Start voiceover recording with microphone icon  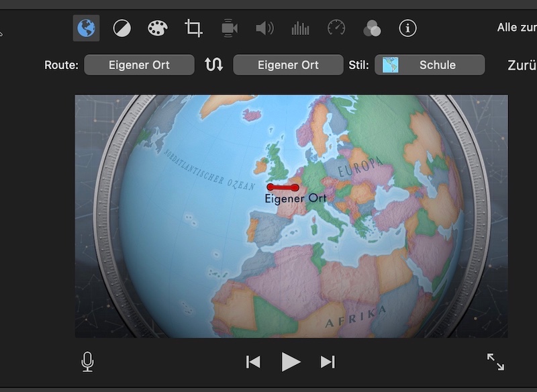tap(88, 362)
